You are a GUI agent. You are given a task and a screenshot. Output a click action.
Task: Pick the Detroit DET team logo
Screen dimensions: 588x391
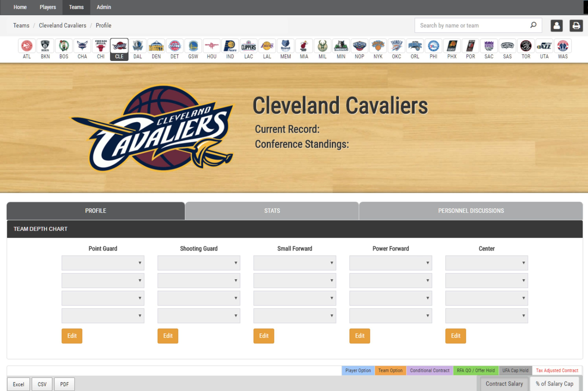(x=175, y=49)
